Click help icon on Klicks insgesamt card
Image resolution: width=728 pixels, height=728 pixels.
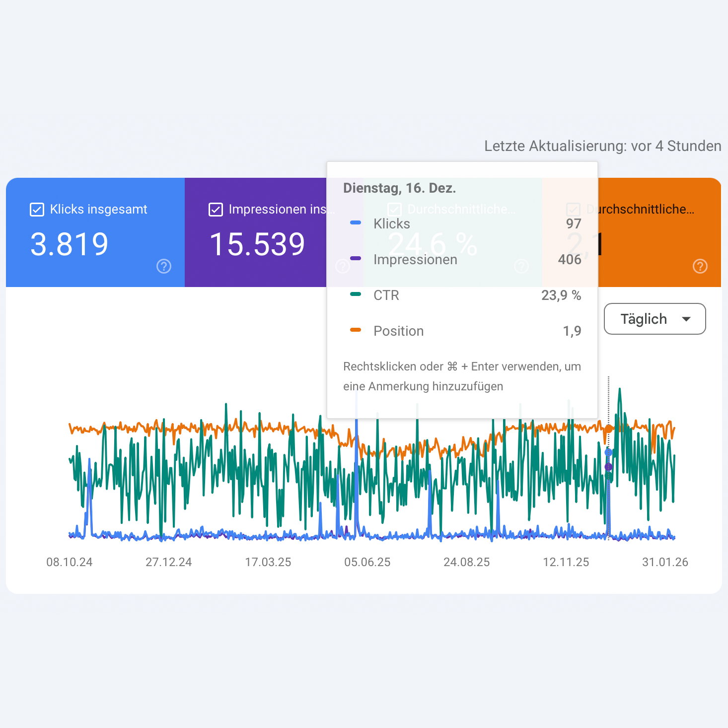coord(164,267)
